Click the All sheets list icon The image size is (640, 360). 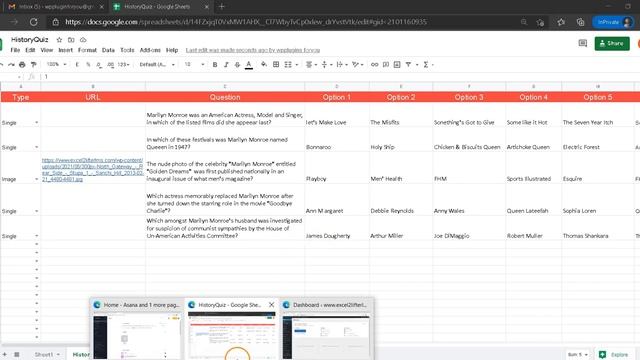(17, 354)
